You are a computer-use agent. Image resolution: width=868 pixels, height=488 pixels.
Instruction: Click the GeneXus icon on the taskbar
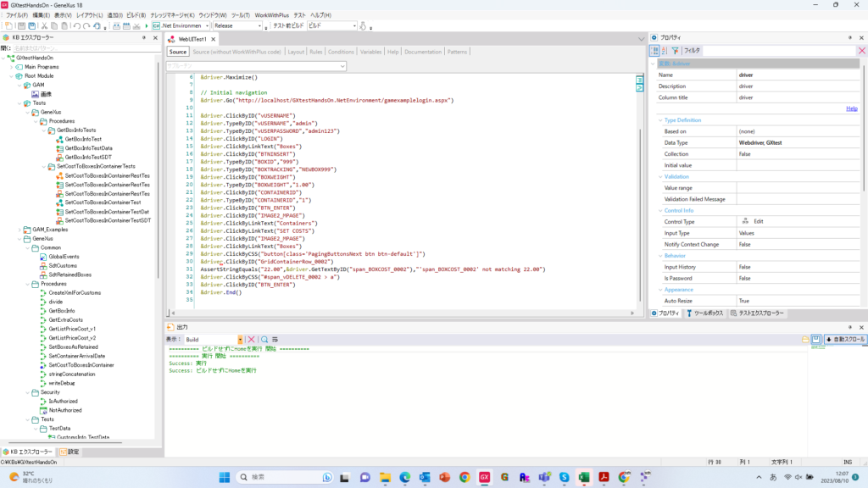click(x=484, y=478)
